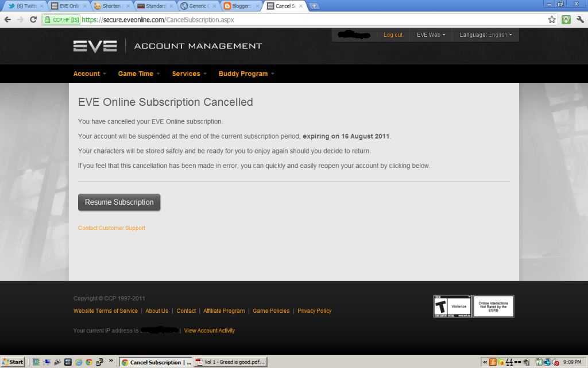Click the muted volume tray icon
The height and width of the screenshot is (368, 588).
pos(555,362)
